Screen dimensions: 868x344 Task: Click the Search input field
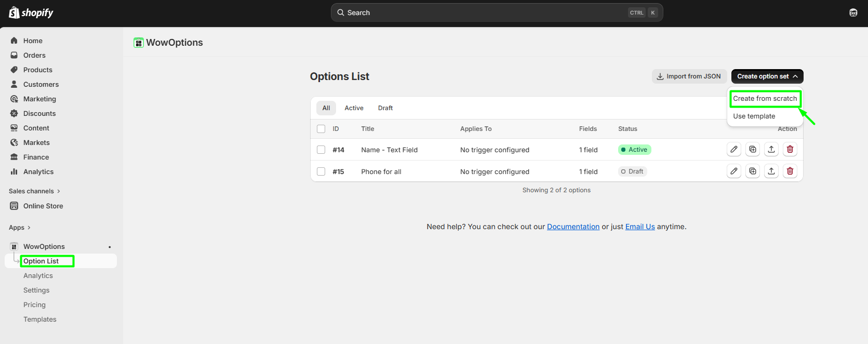click(483, 12)
